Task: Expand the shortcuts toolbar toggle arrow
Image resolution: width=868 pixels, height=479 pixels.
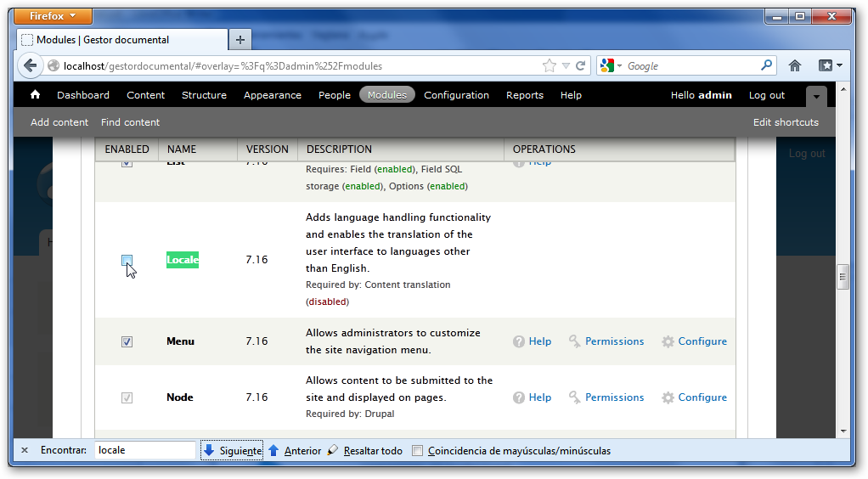Action: coord(815,96)
